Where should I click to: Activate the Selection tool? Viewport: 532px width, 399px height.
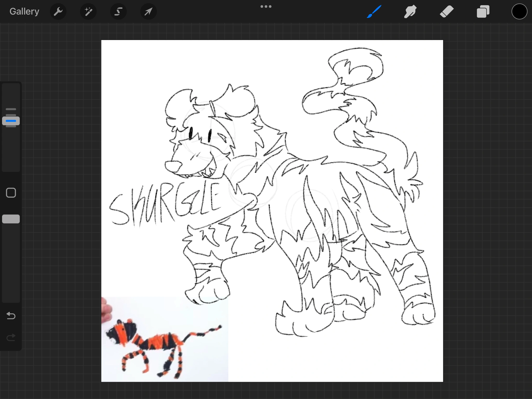click(118, 11)
